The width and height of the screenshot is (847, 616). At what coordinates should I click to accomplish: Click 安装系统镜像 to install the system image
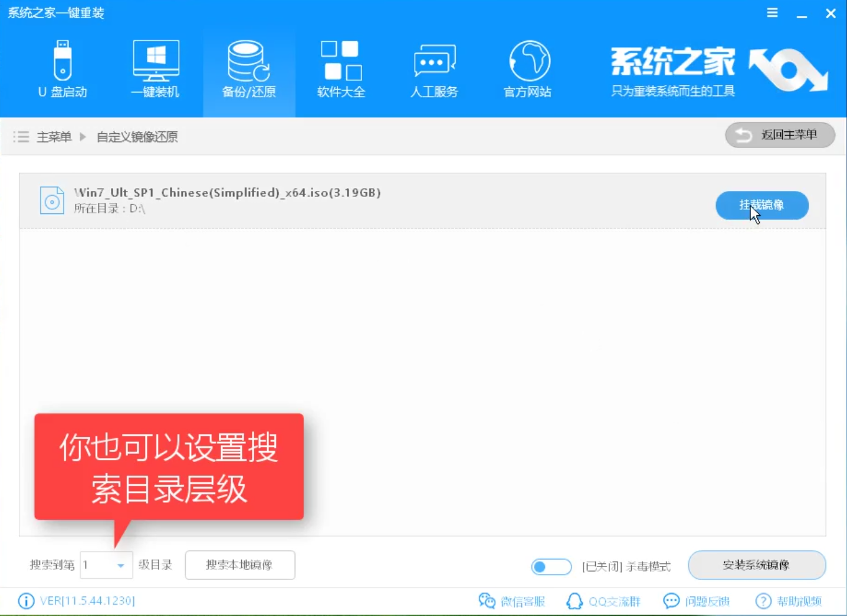pos(756,565)
